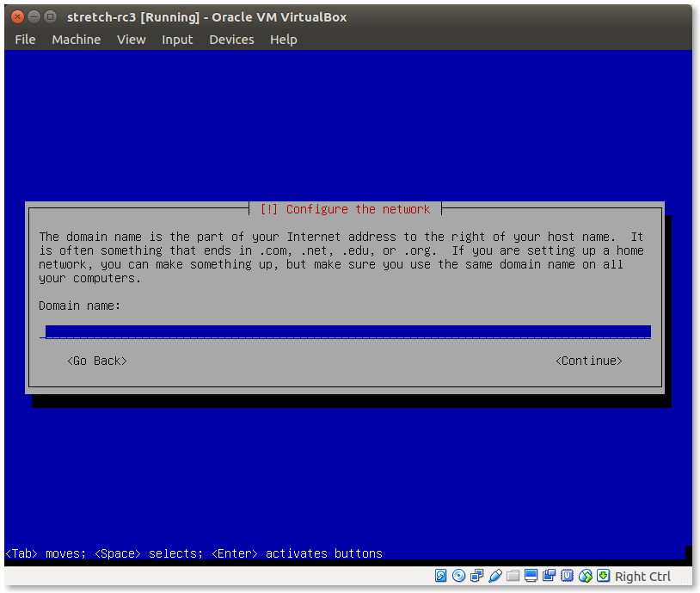Click the optical disc drive icon
The image size is (700, 593).
click(x=458, y=576)
